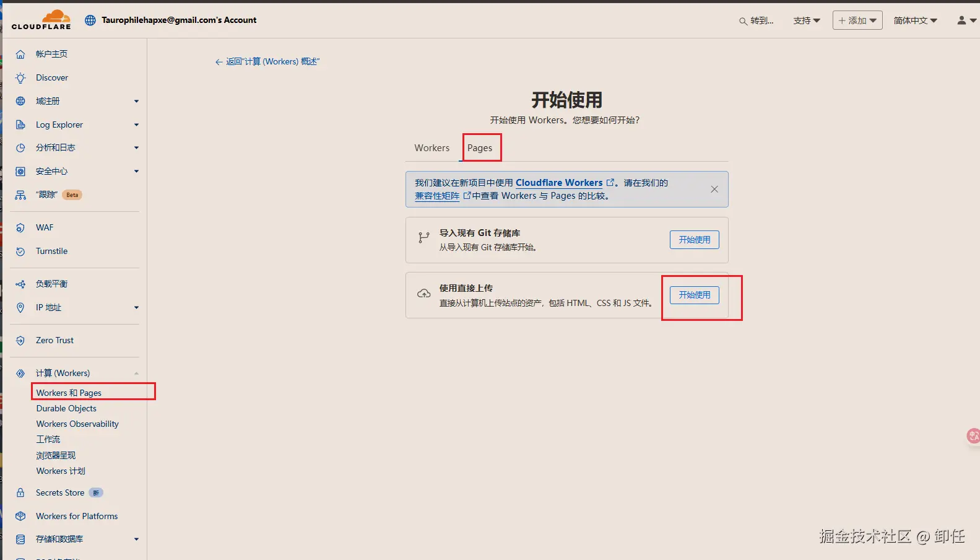Click the Cloudflare logo
980x560 pixels.
coord(41,19)
